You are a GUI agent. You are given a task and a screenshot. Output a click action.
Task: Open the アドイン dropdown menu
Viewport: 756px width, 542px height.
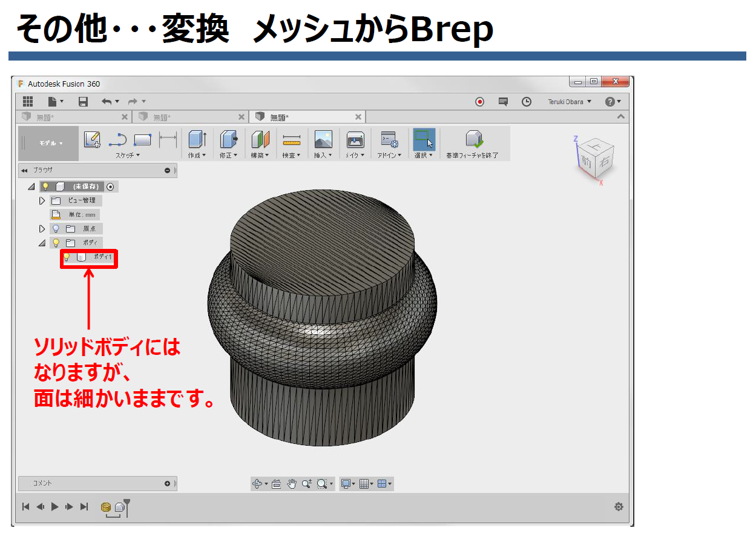(389, 156)
